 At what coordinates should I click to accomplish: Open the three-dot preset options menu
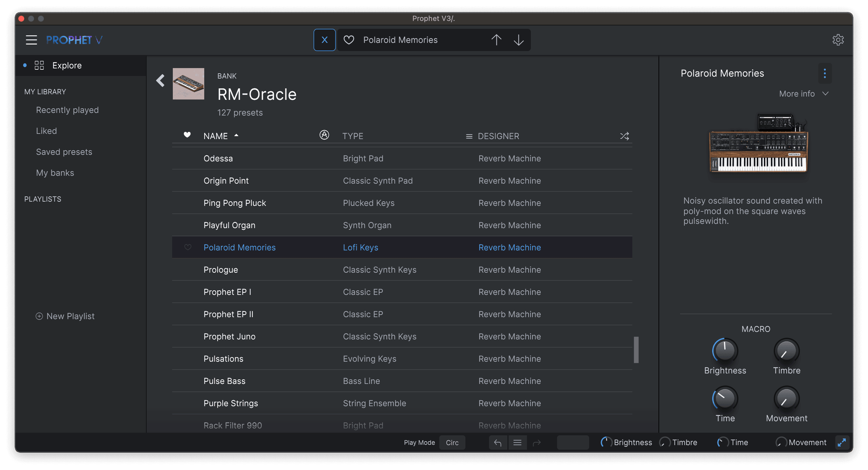[x=824, y=73]
